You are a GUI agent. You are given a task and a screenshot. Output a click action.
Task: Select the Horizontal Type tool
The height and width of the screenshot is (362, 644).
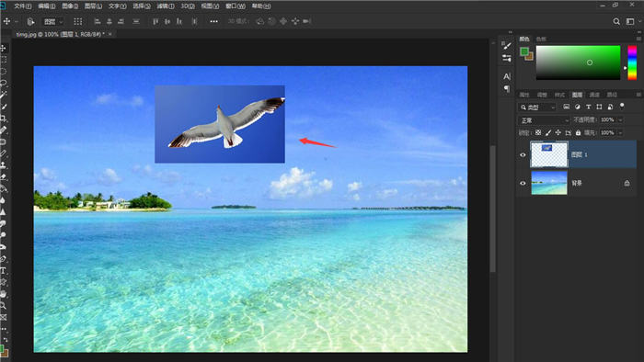pyautogui.click(x=4, y=270)
